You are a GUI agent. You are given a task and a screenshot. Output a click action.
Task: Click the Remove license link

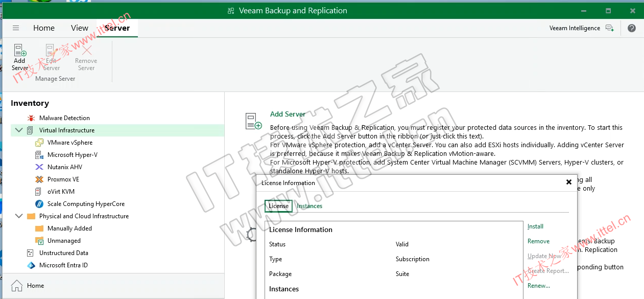point(538,241)
